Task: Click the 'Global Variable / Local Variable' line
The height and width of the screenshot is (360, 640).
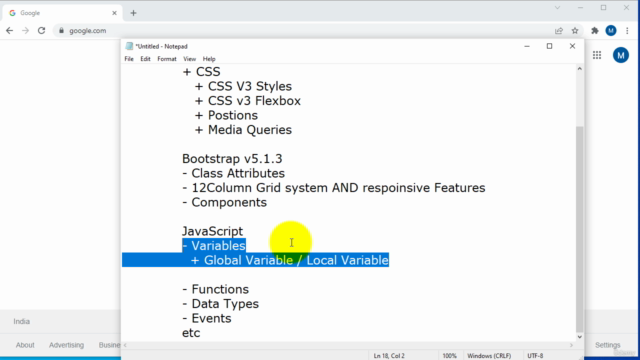Action: click(290, 260)
